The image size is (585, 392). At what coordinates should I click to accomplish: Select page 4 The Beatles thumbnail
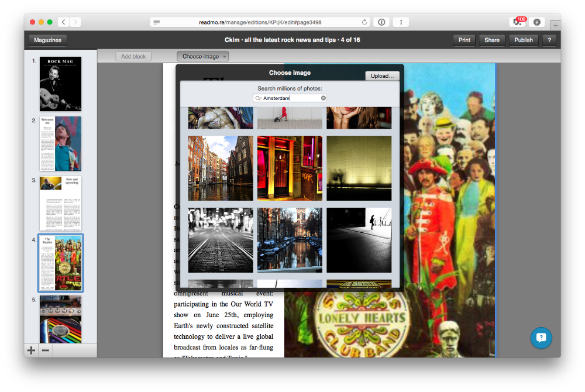click(x=60, y=263)
